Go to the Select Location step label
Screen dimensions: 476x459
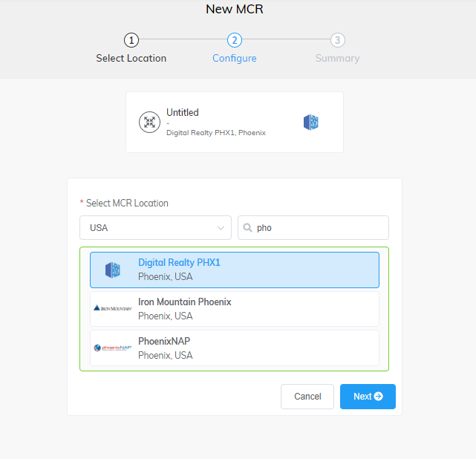[131, 58]
